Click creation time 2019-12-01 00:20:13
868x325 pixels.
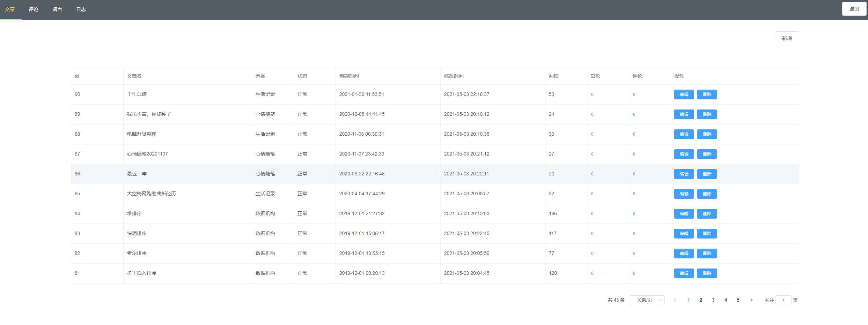click(x=362, y=273)
